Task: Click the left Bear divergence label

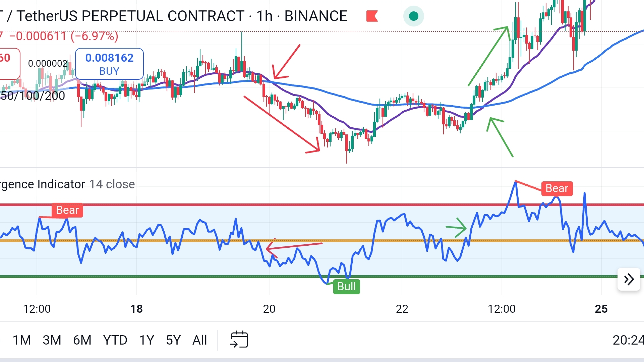Action: coord(67,210)
